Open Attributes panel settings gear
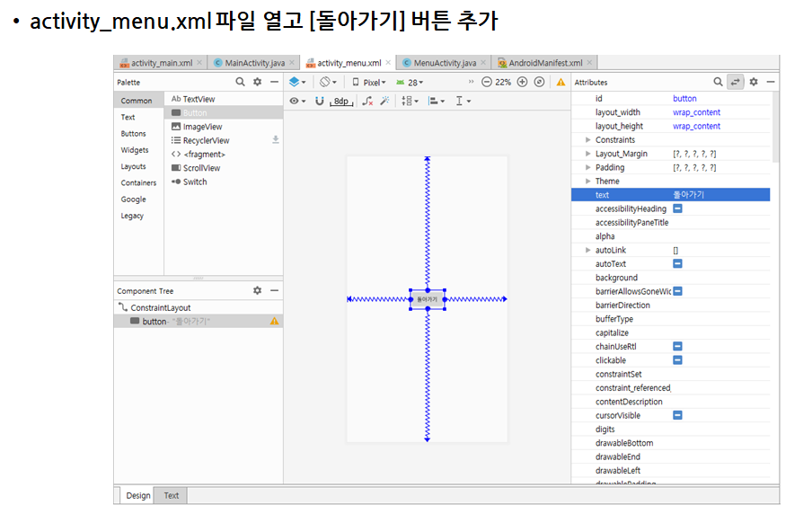 coord(754,82)
